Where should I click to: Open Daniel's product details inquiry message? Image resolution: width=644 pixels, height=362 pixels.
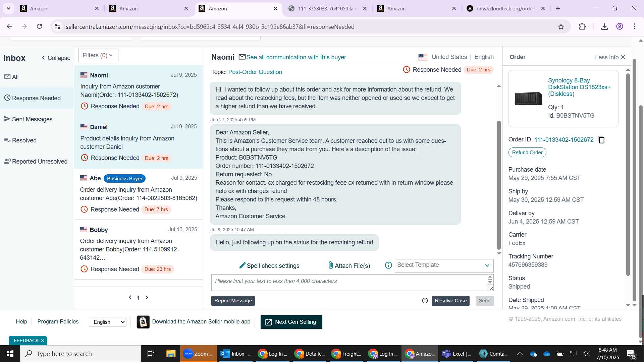[x=138, y=142]
